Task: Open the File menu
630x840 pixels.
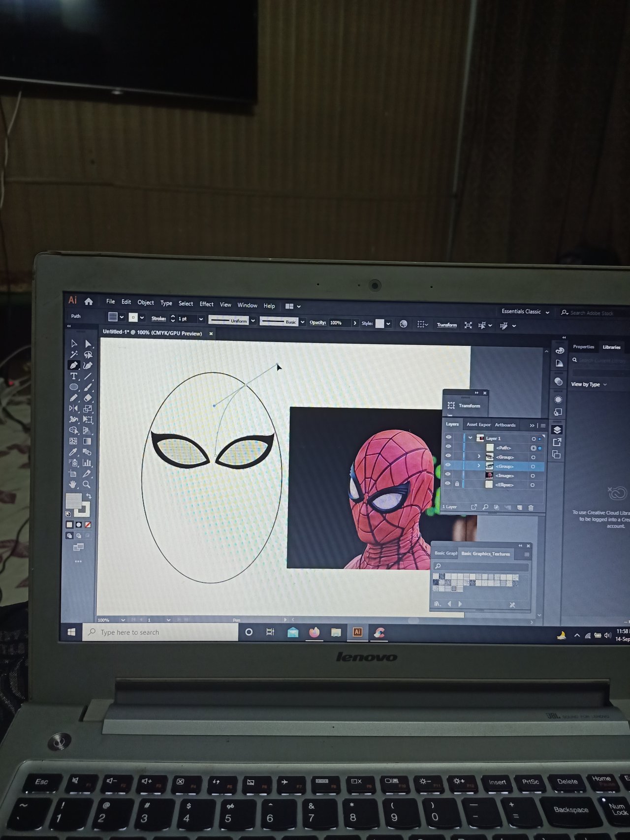Action: (x=110, y=302)
